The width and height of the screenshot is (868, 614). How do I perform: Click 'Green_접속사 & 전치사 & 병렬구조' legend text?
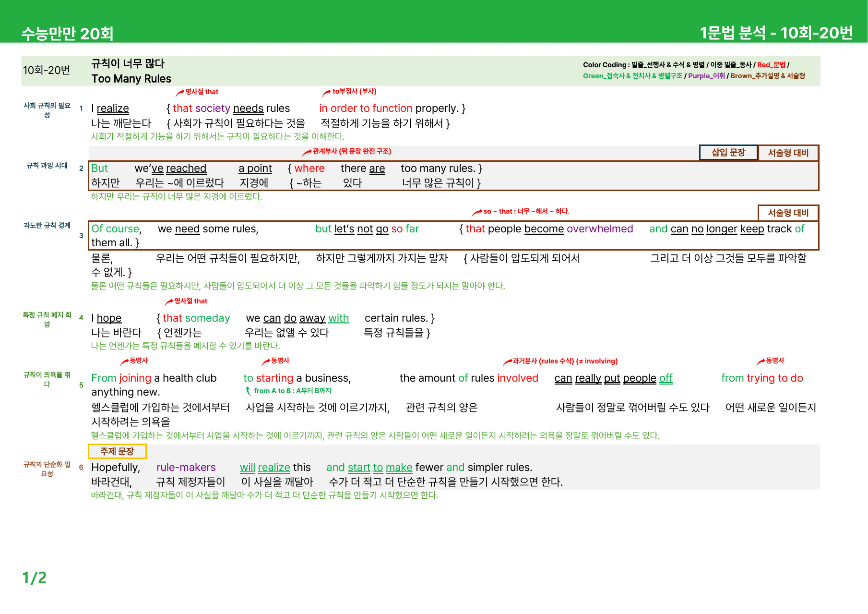coord(632,76)
